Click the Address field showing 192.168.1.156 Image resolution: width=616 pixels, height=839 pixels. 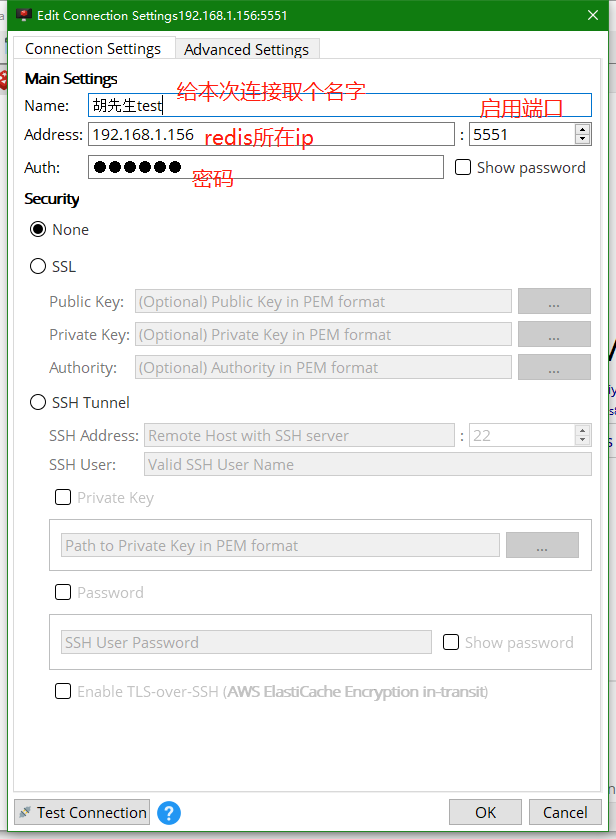(x=271, y=134)
